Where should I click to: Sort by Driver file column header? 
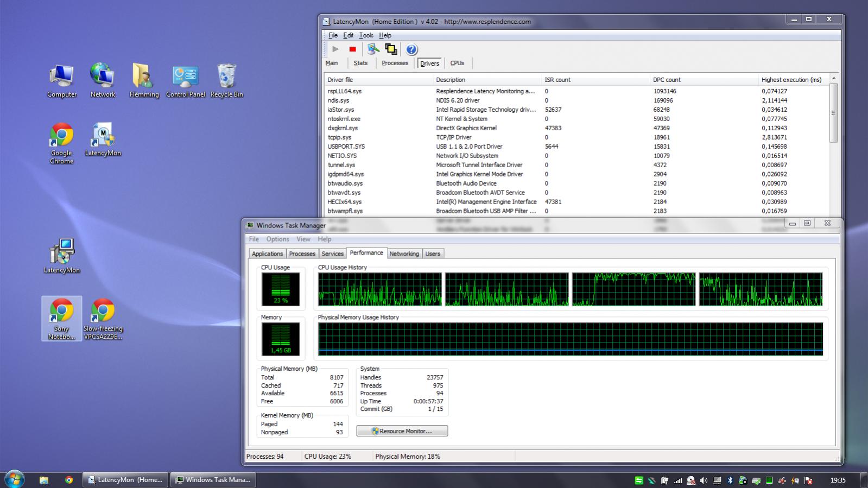click(x=379, y=79)
